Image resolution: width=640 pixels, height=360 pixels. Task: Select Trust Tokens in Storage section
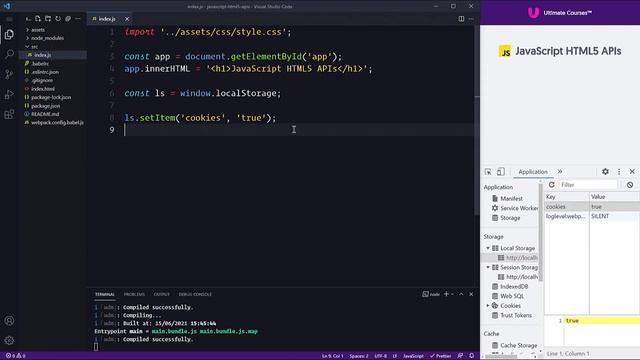tap(516, 316)
